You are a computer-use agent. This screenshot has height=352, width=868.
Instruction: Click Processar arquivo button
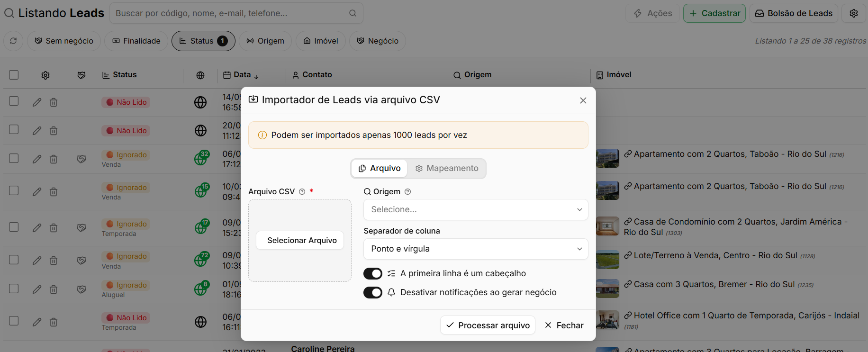point(488,325)
